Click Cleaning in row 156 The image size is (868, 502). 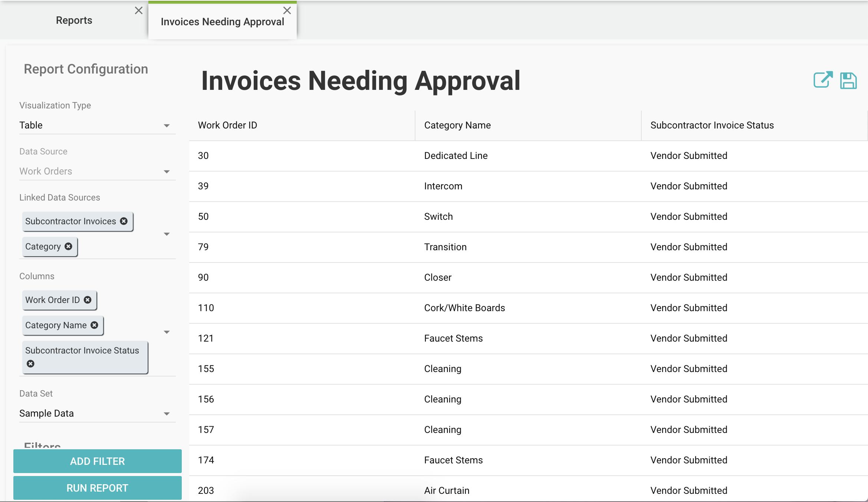443,399
